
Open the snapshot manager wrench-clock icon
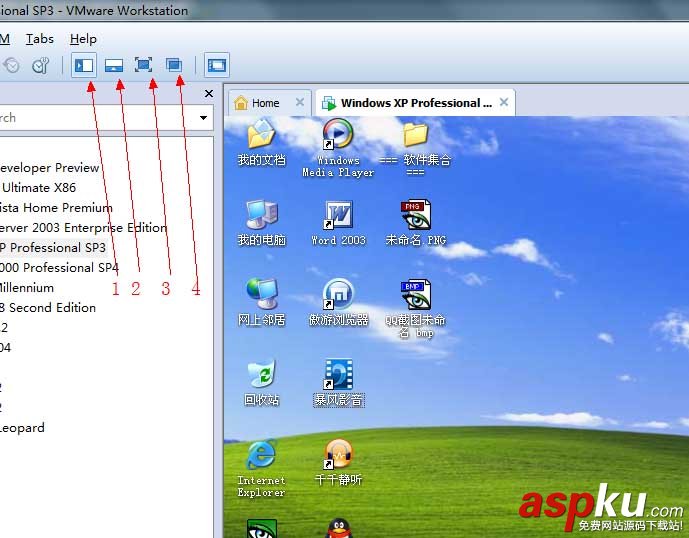click(x=40, y=65)
